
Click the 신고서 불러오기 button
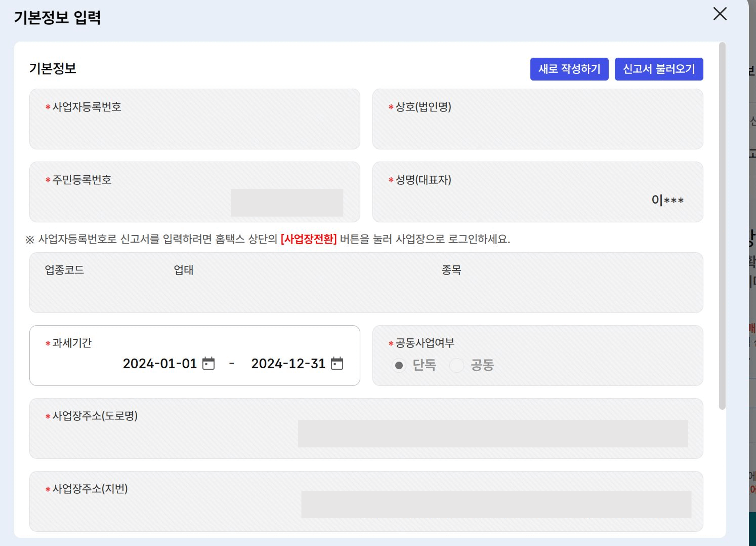point(659,69)
